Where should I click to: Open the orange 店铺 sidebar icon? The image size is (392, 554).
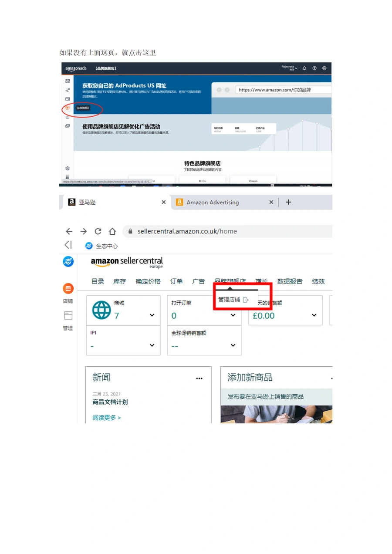(x=68, y=288)
